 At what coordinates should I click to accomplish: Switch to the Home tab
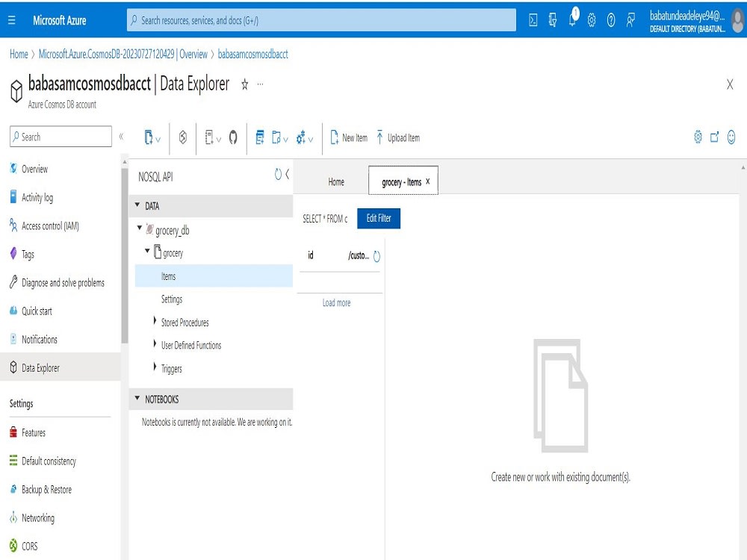click(336, 181)
